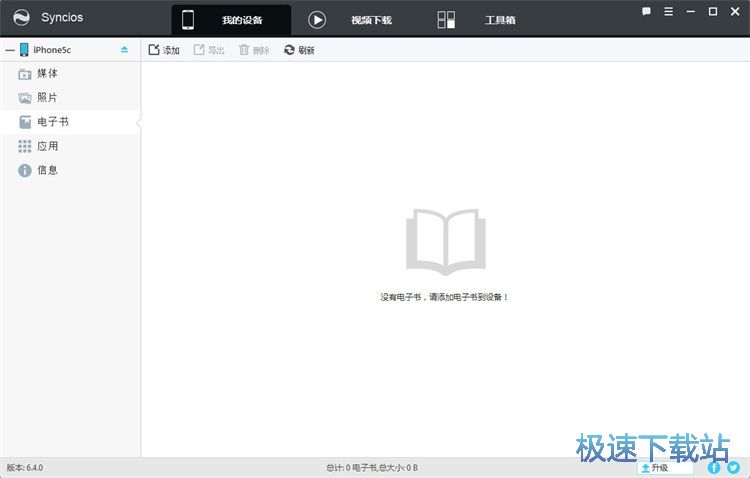This screenshot has height=478, width=750.
Task: Collapse the iPhone5c device tree
Action: point(10,50)
